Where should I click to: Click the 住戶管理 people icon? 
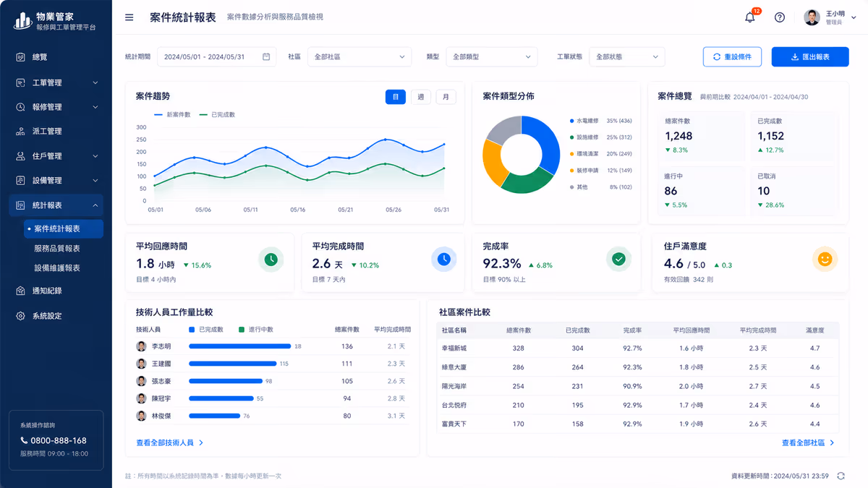(20, 156)
